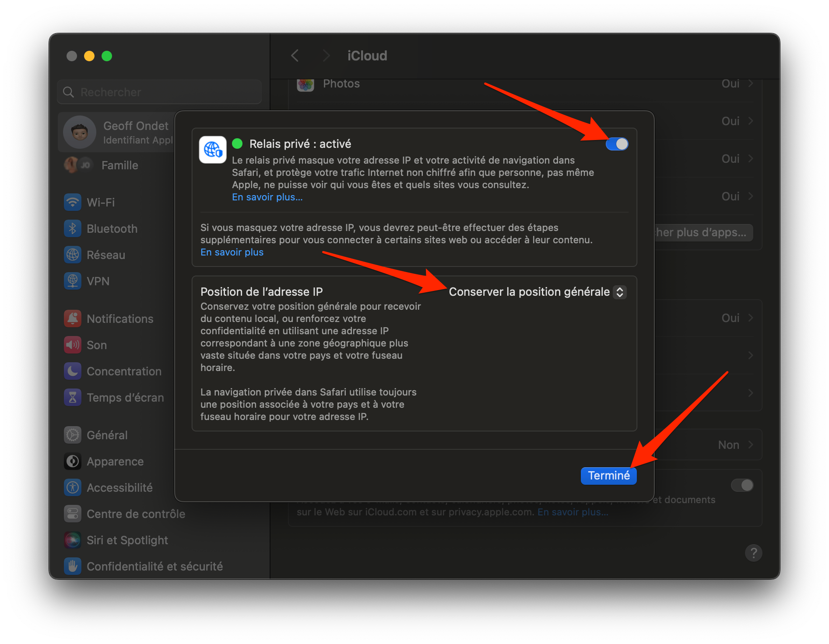Click the Accessibilité icon
The image size is (829, 644).
click(x=73, y=487)
